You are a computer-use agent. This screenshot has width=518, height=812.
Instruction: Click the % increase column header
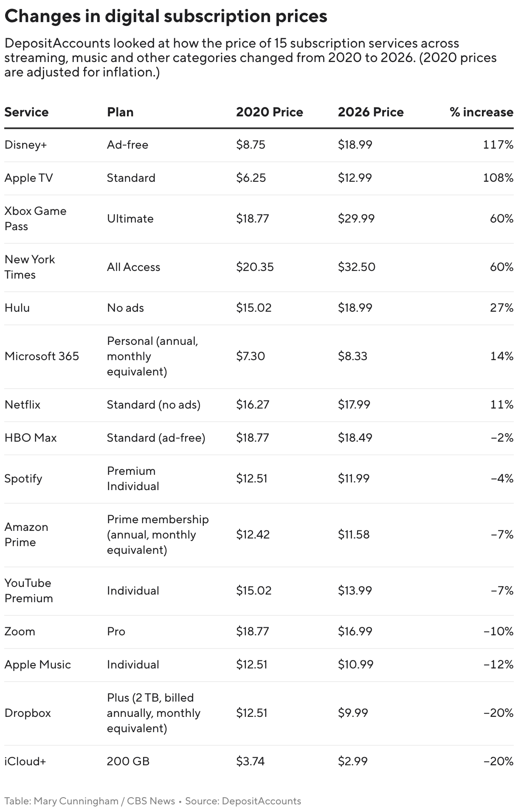coord(481,112)
